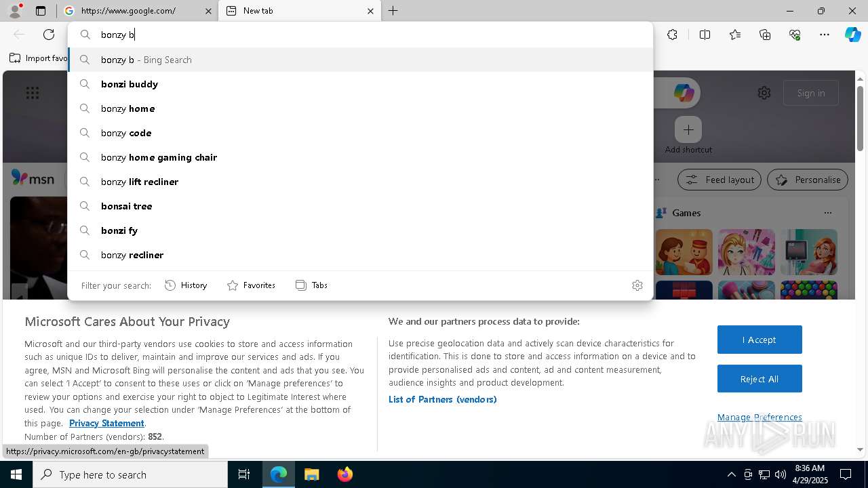This screenshot has height=488, width=868.
Task: Open the Settings and more ellipsis menu
Action: pyautogui.click(x=825, y=35)
